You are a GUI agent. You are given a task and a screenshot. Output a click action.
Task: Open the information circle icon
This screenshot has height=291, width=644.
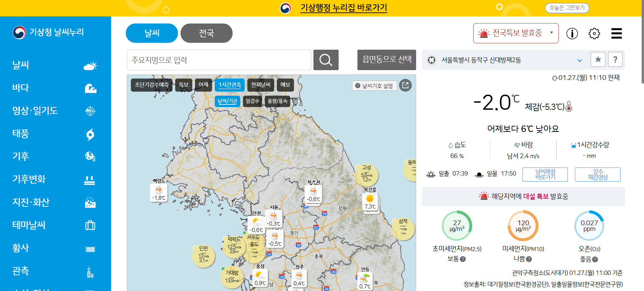572,33
